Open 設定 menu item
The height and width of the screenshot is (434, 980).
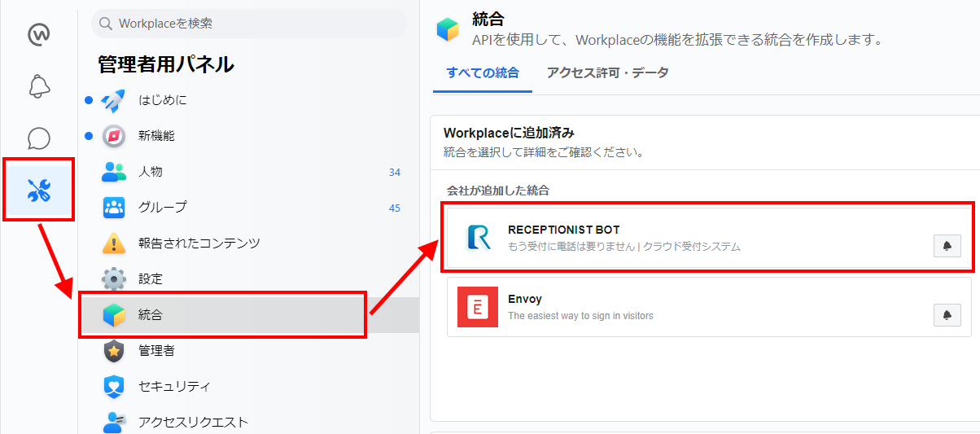pyautogui.click(x=248, y=278)
